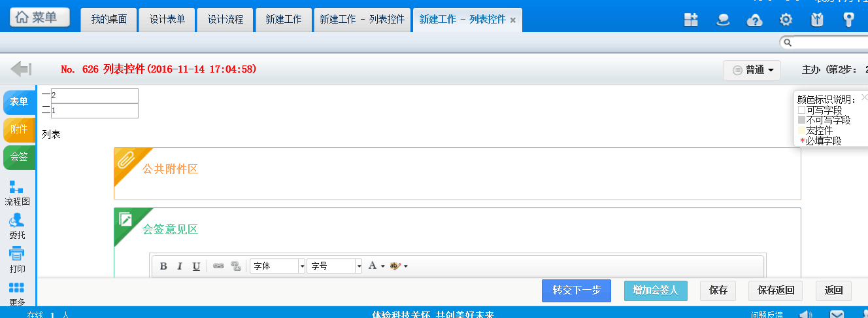
Task: Expand the 普通 priority dropdown
Action: [x=752, y=69]
